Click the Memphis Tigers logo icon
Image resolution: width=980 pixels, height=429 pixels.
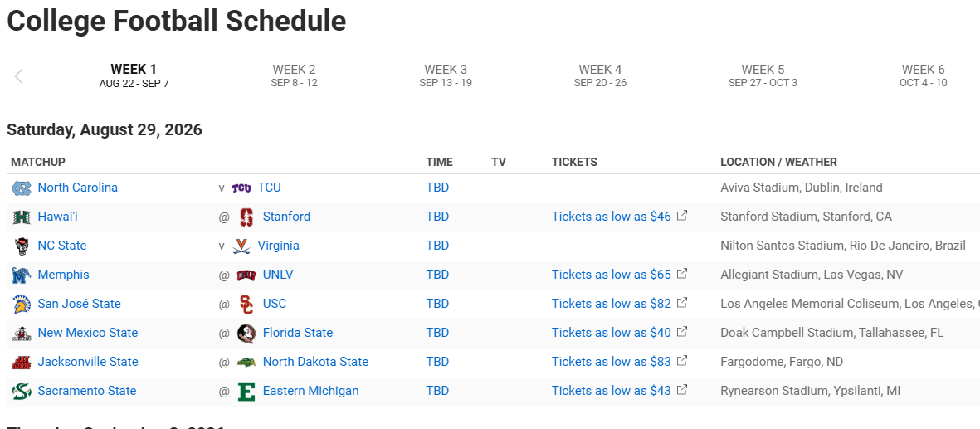click(21, 275)
